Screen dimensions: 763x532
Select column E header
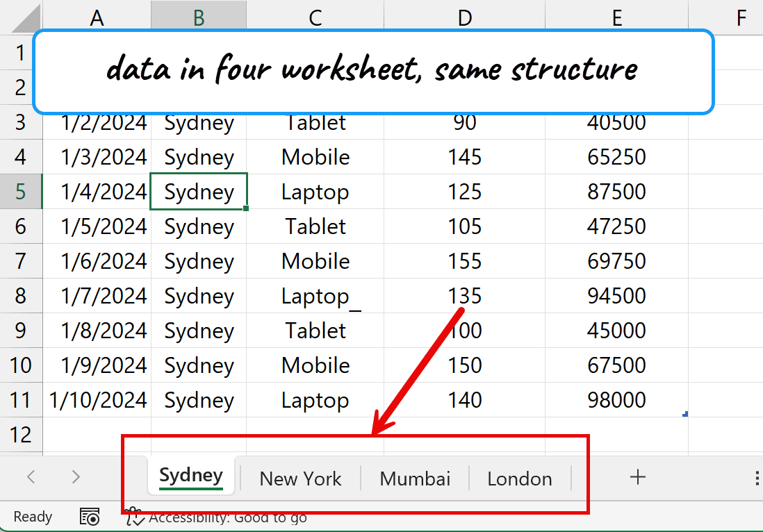tap(617, 17)
